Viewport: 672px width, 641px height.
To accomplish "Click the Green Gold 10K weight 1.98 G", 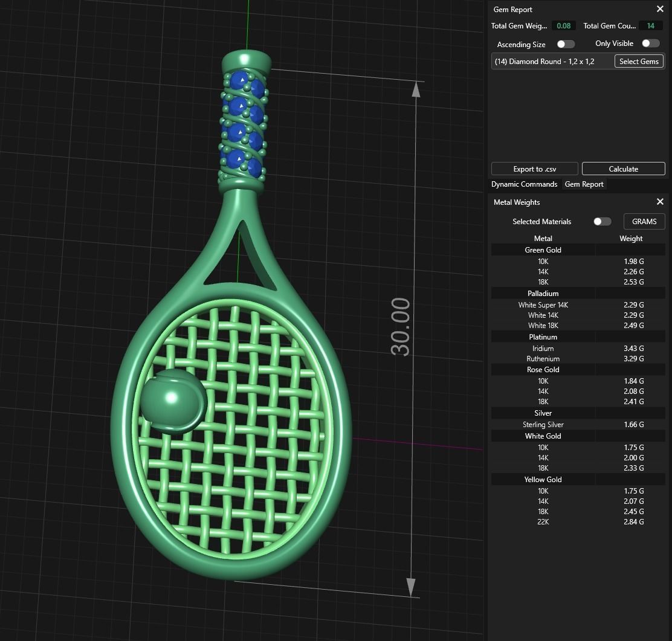I will (x=633, y=262).
